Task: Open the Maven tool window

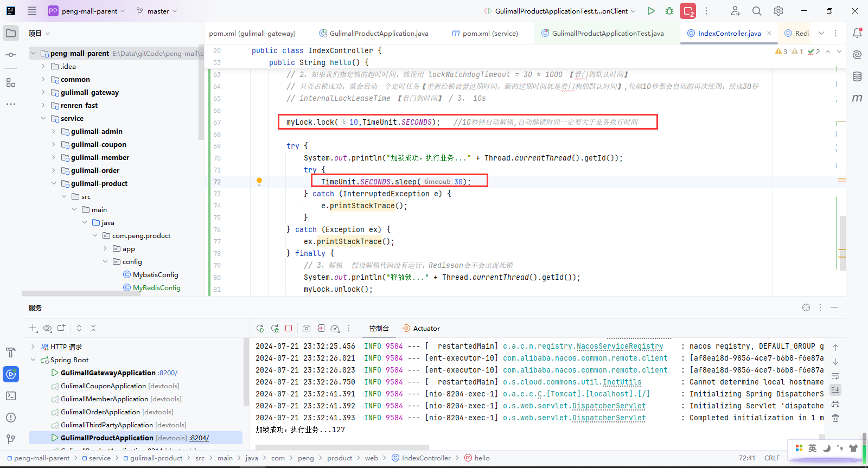Action: click(857, 98)
